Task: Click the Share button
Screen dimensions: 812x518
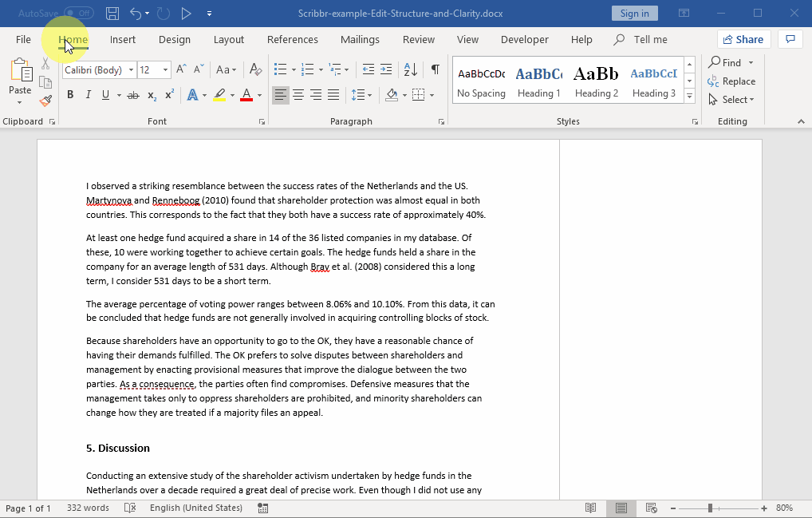Action: click(742, 39)
